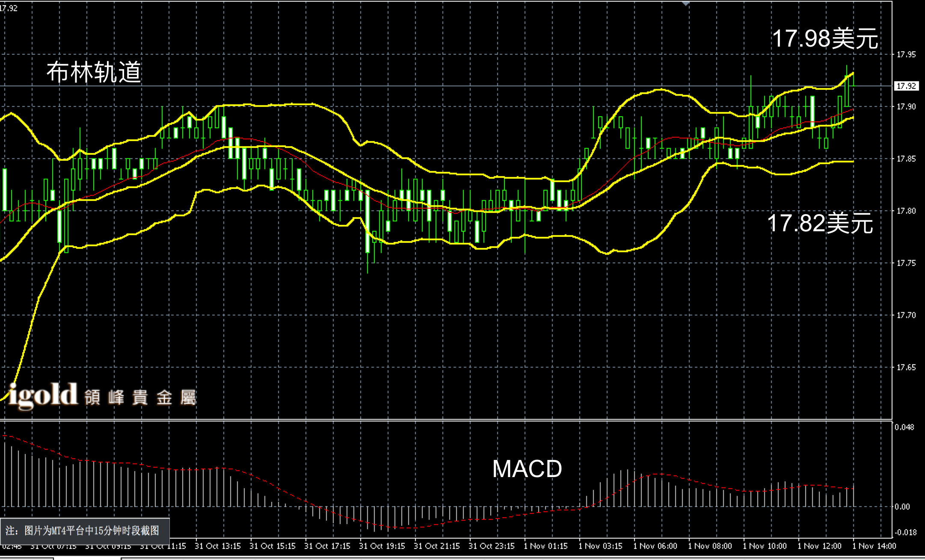Click the 31 Oct 19:15 time label
Viewport: 925px width, 560px height.
coord(382,546)
